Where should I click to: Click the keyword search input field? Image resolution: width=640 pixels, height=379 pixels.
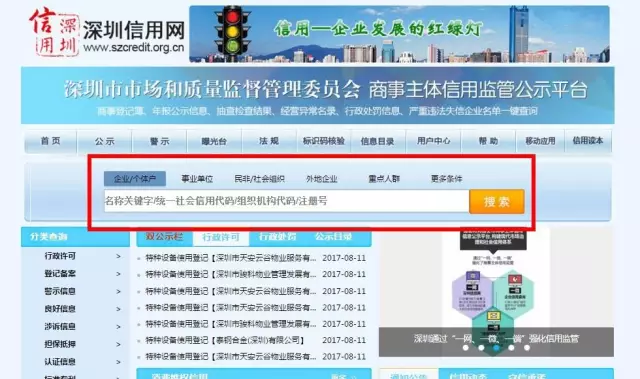click(287, 201)
